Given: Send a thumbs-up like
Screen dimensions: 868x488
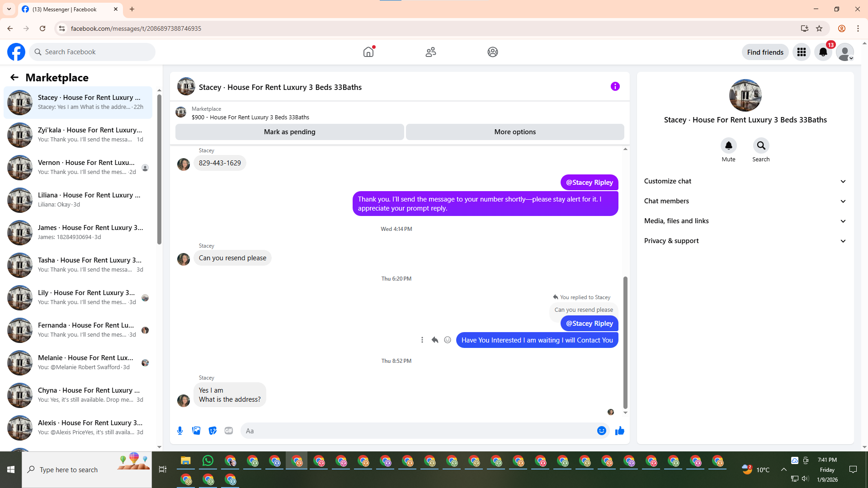Looking at the screenshot, I should 619,431.
